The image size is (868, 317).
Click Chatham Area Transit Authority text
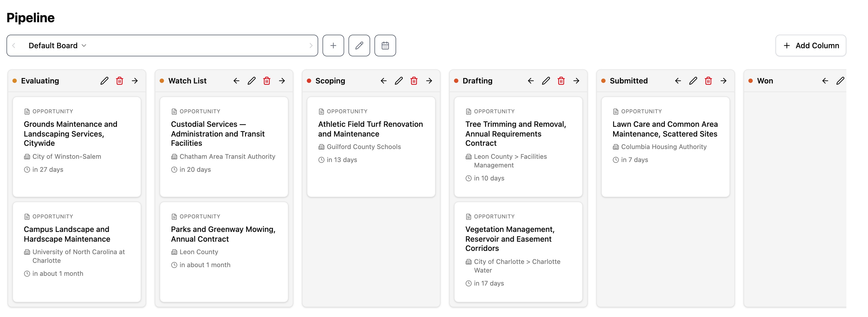[228, 157]
